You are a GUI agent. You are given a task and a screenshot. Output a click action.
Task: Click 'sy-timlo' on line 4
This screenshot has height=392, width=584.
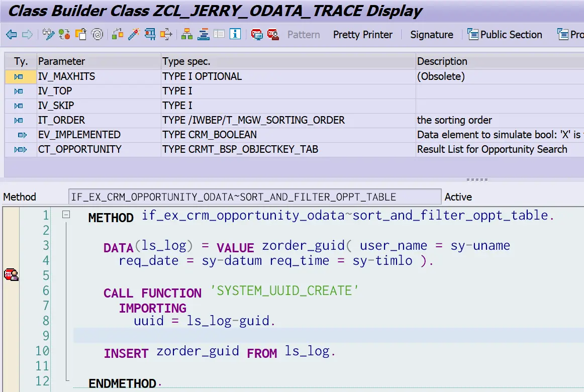tap(382, 261)
